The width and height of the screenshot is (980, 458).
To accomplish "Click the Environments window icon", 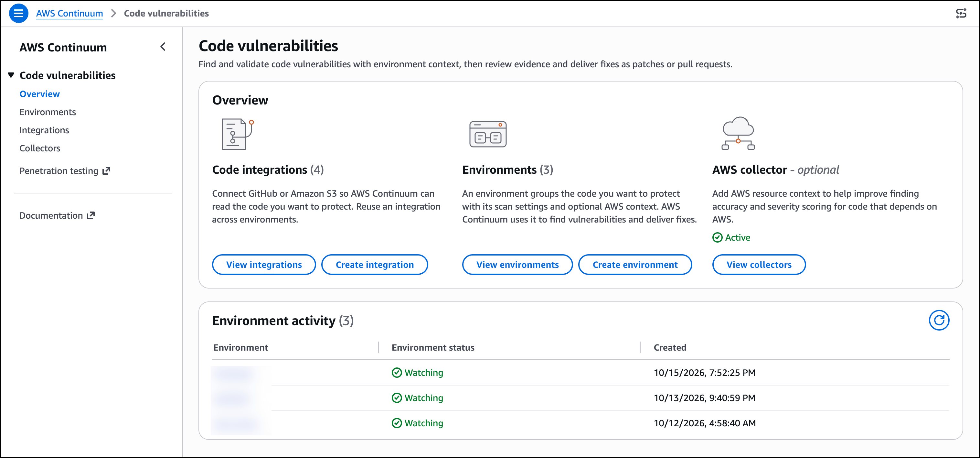I will [488, 134].
